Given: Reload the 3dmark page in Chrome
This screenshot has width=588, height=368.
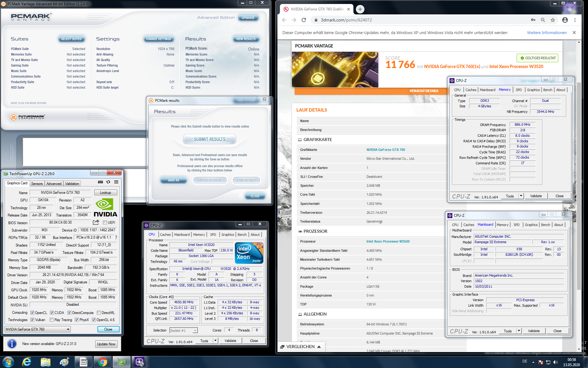Looking at the screenshot, I should click(x=304, y=20).
